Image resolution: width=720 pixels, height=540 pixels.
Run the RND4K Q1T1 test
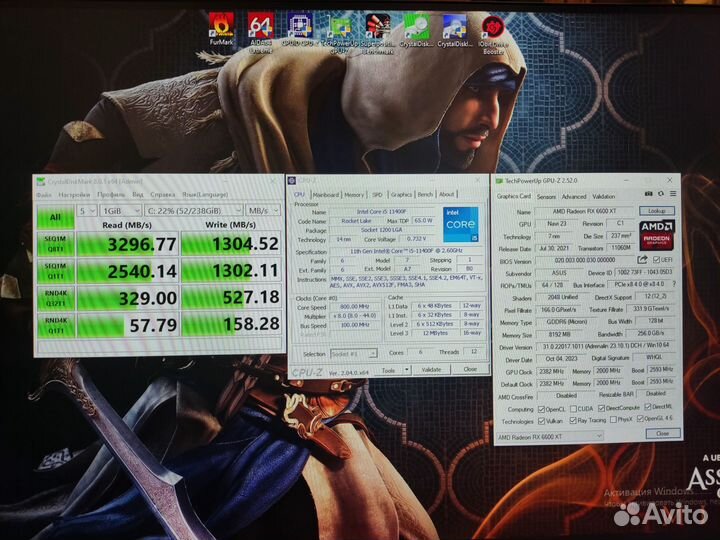[56, 325]
